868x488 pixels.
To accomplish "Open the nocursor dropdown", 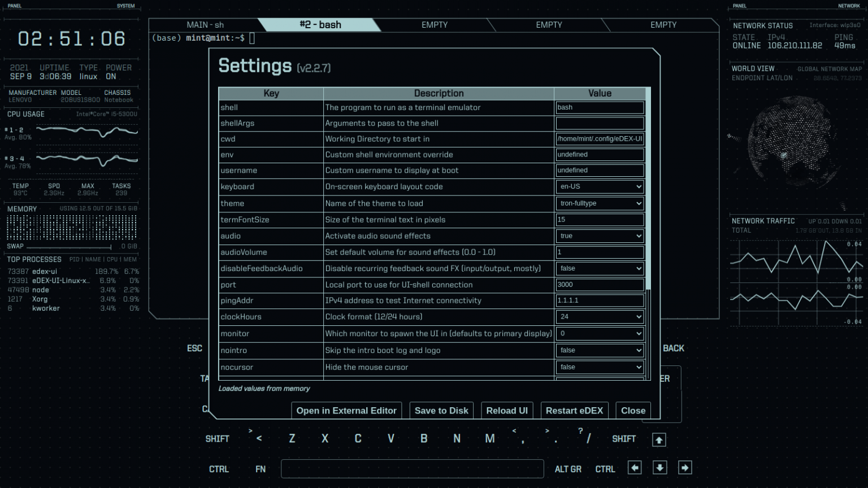I will pos(599,367).
